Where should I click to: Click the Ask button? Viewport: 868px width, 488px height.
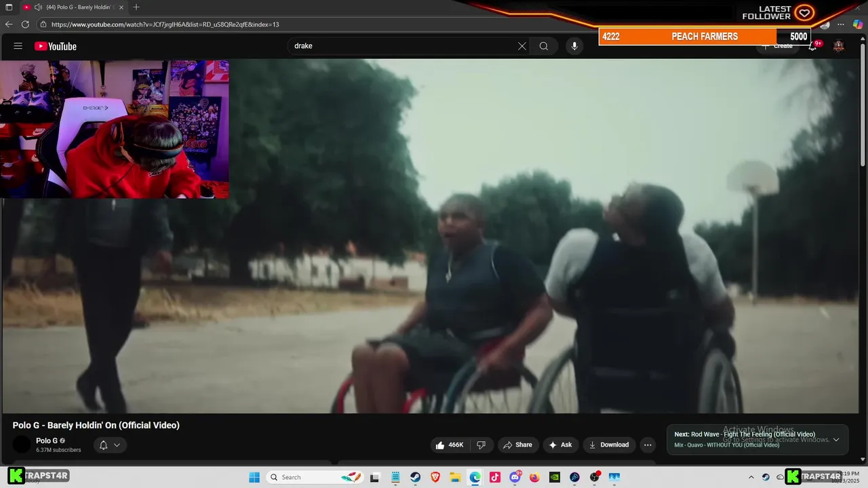pyautogui.click(x=560, y=445)
